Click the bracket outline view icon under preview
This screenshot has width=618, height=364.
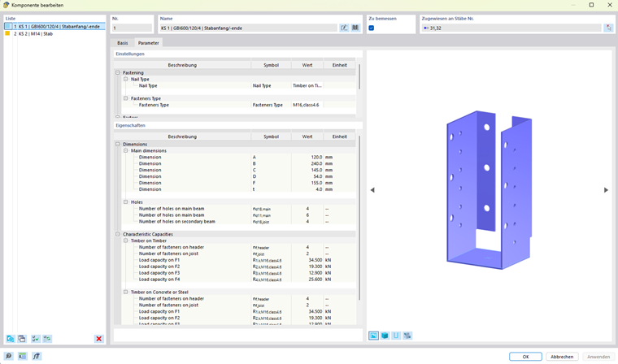click(x=396, y=336)
